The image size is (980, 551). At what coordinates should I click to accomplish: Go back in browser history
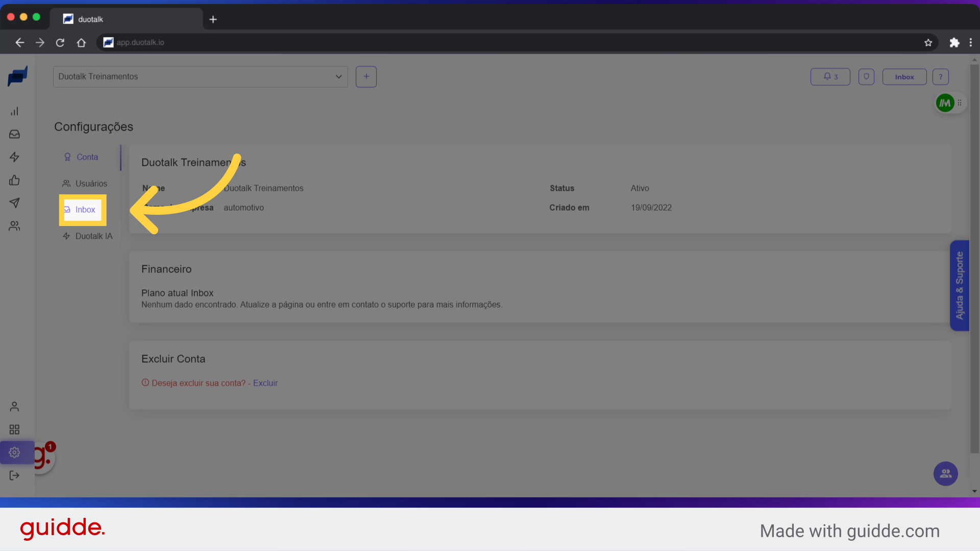(19, 43)
